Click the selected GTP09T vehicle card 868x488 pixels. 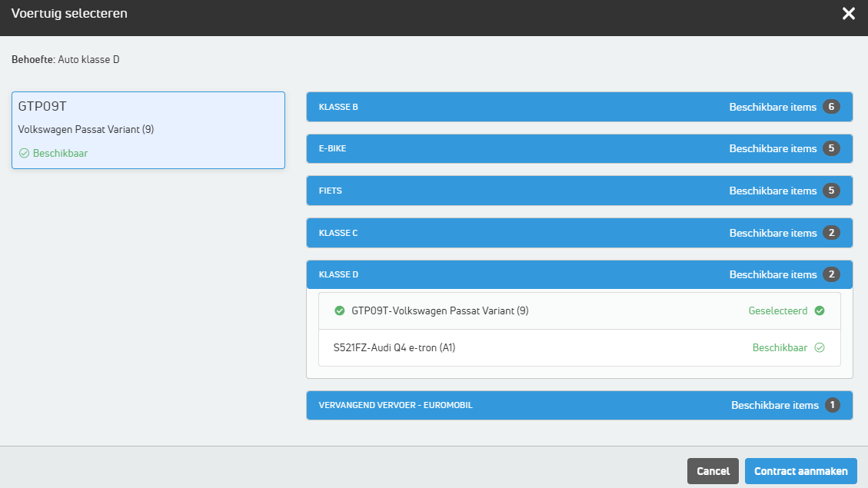148,130
